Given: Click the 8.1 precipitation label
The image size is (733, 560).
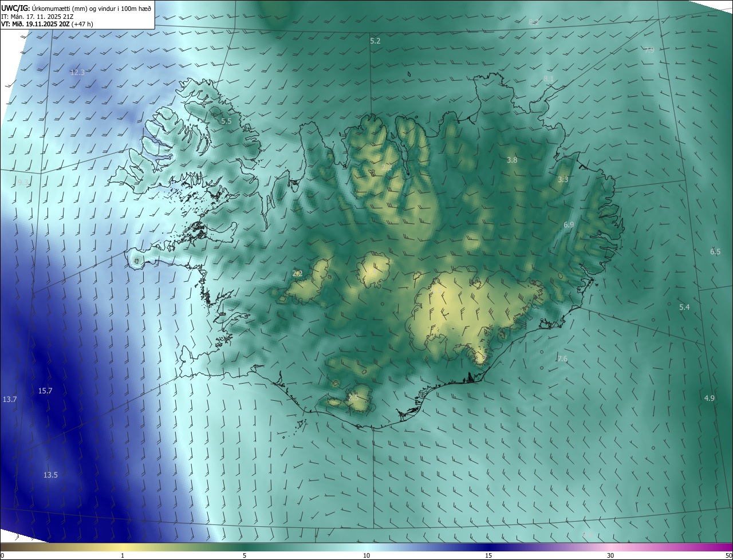Looking at the screenshot, I should pyautogui.click(x=549, y=78).
